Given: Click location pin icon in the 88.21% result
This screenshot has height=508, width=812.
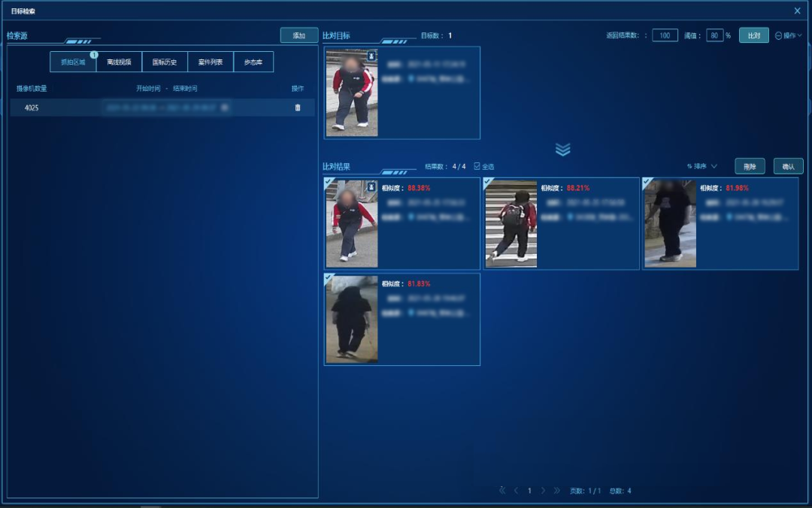Looking at the screenshot, I should 570,216.
